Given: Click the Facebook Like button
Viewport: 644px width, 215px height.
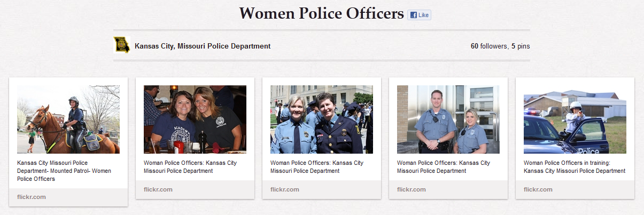Looking at the screenshot, I should (419, 15).
